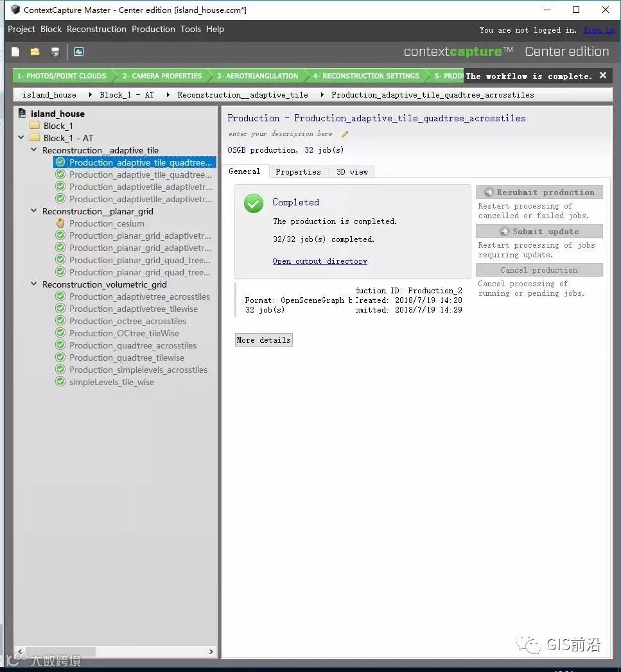Collapse the Reconstruction__planar_grid node
Viewport: 621px width, 672px height.
34,211
